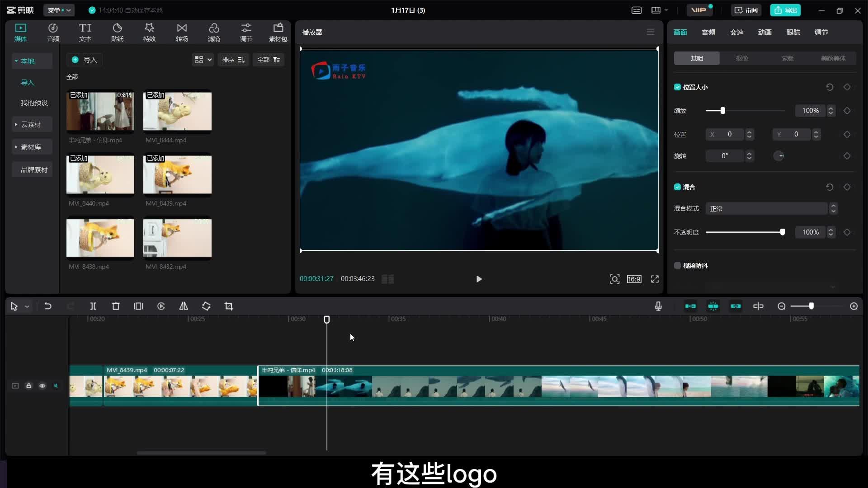Zoom in timeline with plus magnifier
Viewport: 868px width, 488px height.
(x=854, y=306)
